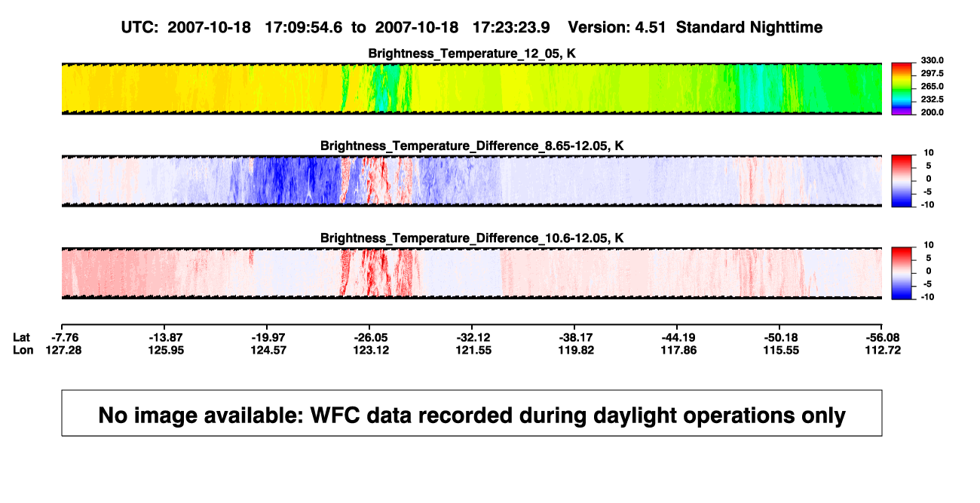
Task: Click latitude value -50.18
Action: point(781,337)
